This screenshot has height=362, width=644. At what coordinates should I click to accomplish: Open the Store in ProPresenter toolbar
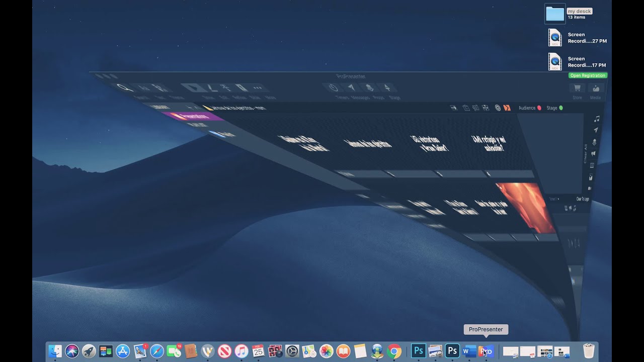click(x=577, y=91)
